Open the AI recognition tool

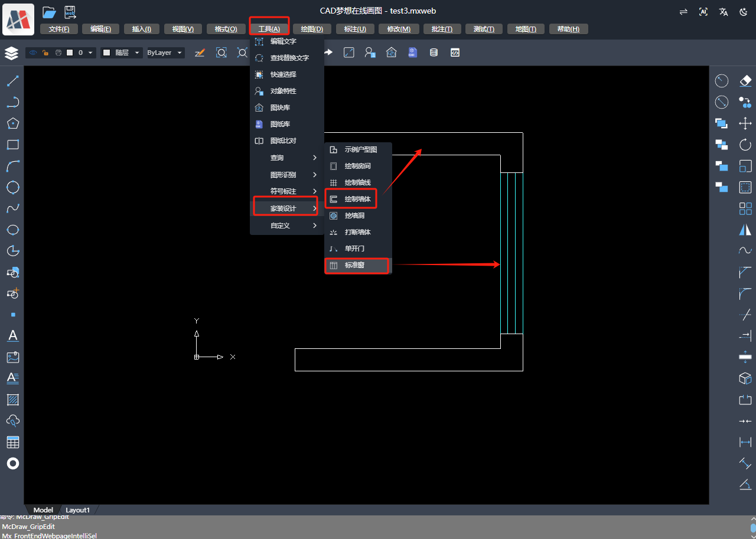click(703, 12)
